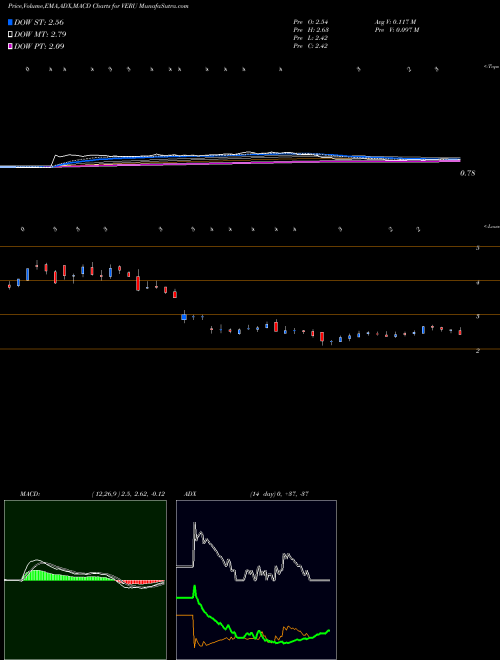500x660 pixels.
Task: Click the price axis label 3
Action: (x=478, y=316)
